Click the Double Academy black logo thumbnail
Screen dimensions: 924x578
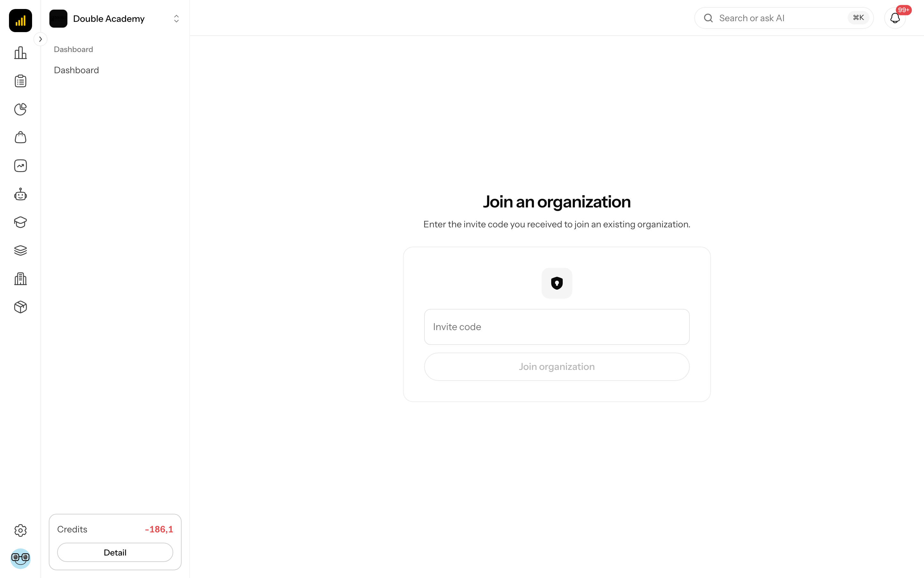point(58,19)
